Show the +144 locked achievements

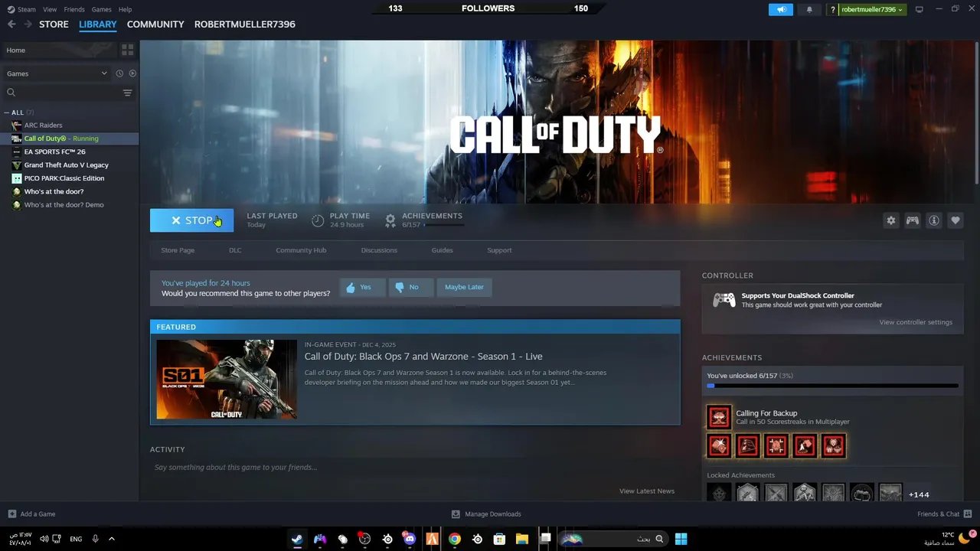coord(919,494)
